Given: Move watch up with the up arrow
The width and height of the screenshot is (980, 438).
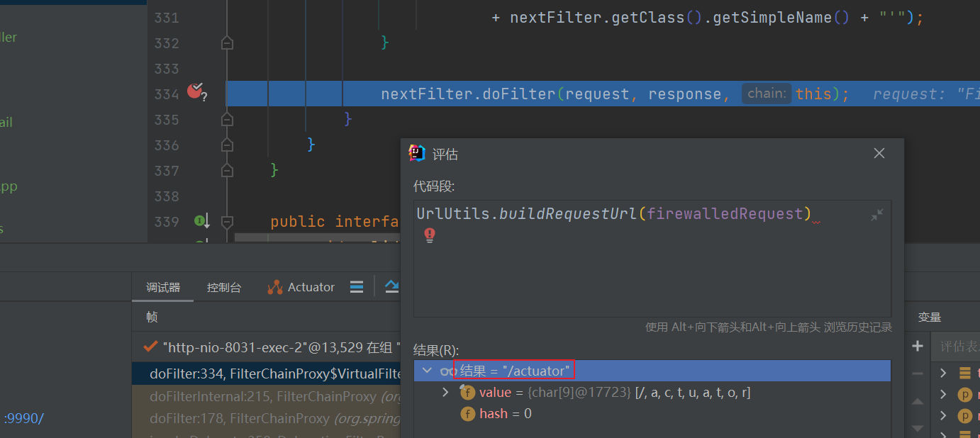Looking at the screenshot, I should click(918, 401).
